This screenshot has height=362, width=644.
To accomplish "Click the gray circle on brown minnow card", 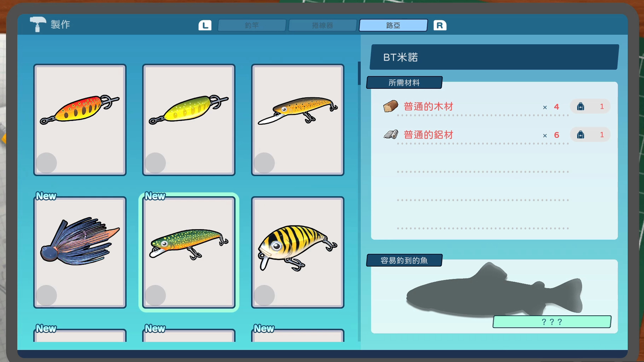I will coord(264,163).
